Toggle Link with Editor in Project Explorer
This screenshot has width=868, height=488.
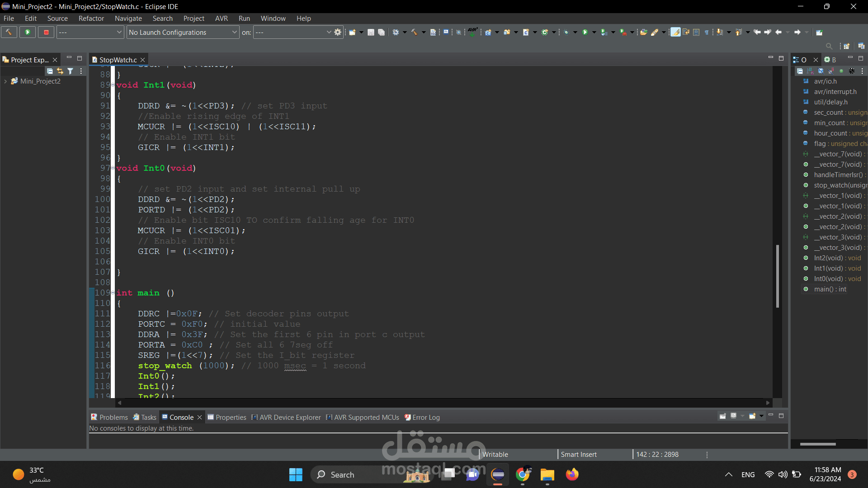coord(60,71)
